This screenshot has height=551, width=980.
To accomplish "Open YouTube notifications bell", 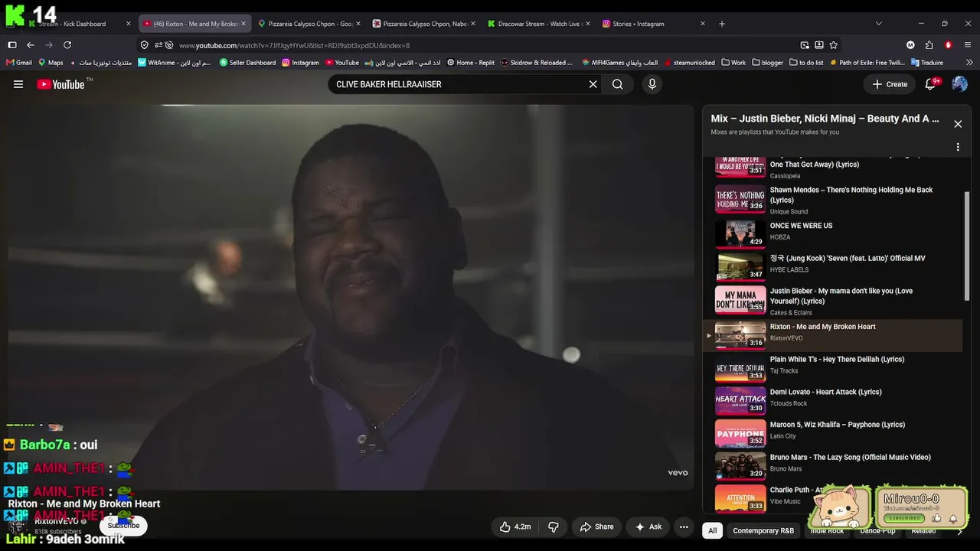I will click(931, 84).
